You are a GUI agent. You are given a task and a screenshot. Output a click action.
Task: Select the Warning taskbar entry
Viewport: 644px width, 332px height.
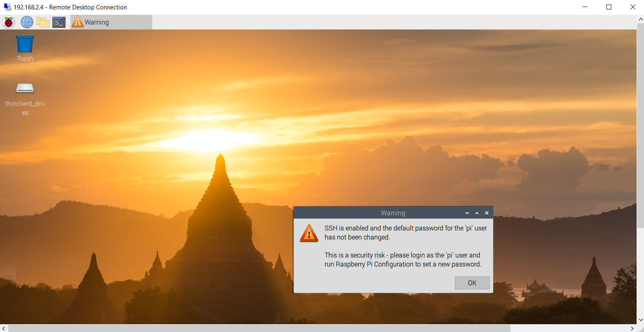click(x=111, y=22)
